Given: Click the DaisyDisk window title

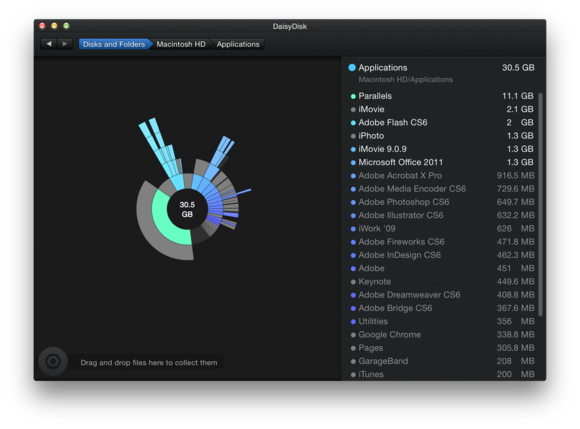Looking at the screenshot, I should click(x=290, y=26).
